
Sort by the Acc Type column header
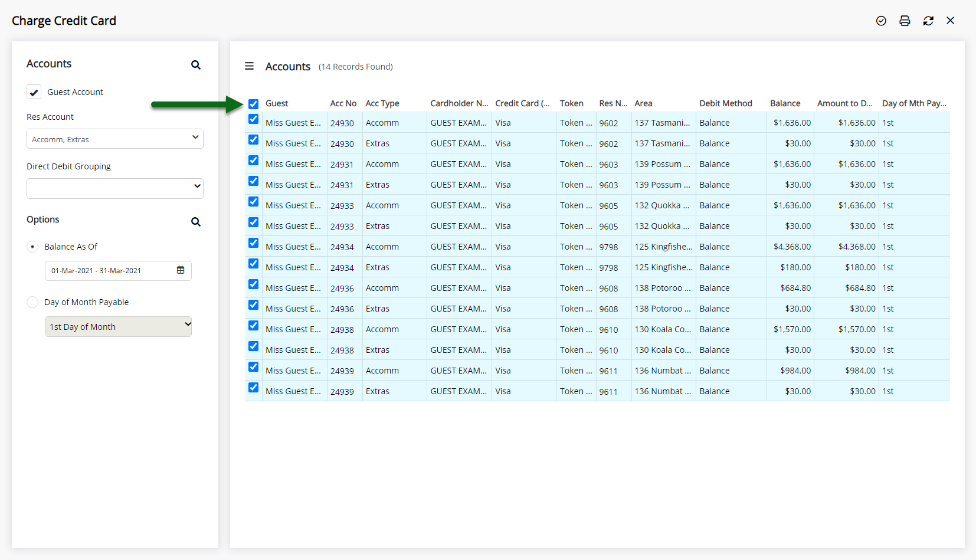382,103
